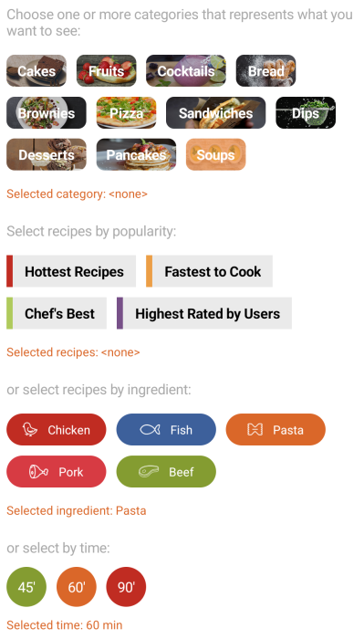Pick the Pizza category chip
This screenshot has height=639, width=364.
pos(126,113)
